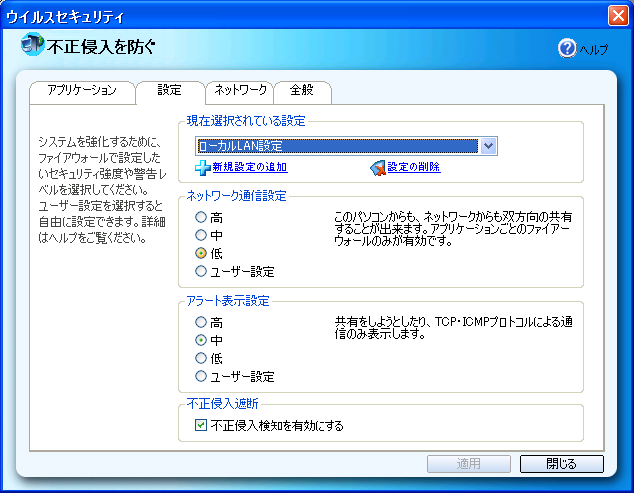Screen dimensions: 634x493
Task: Set alert display level to 高
Action: (x=202, y=323)
